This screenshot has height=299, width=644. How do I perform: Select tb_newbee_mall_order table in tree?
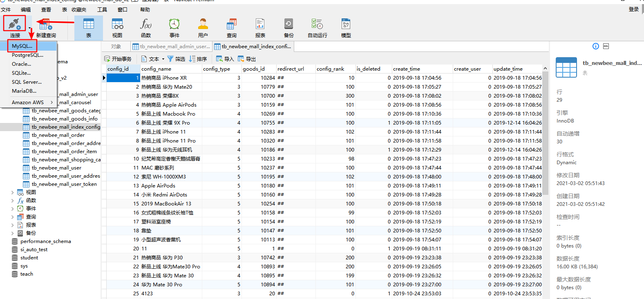(58, 135)
